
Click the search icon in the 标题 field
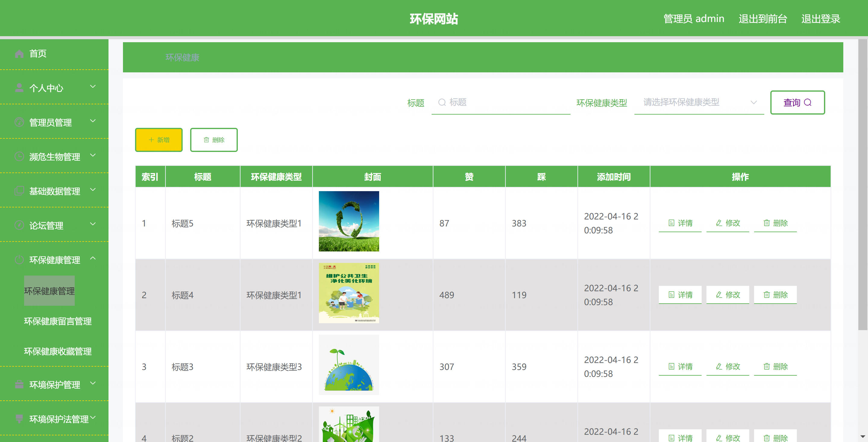tap(442, 102)
